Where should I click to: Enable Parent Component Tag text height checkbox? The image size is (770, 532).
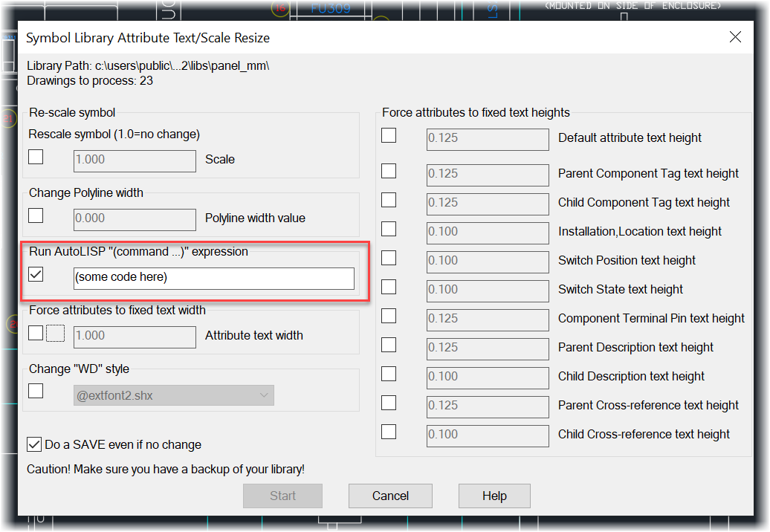coord(388,170)
